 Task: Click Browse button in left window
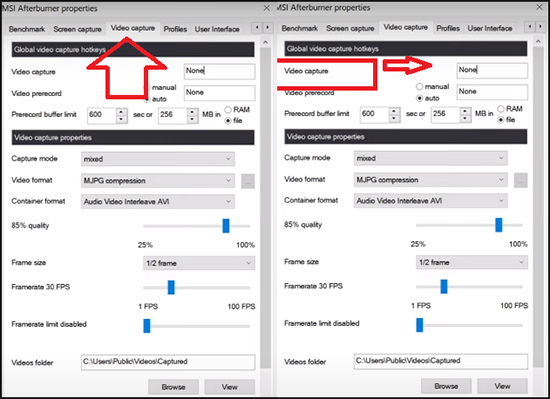pos(173,387)
